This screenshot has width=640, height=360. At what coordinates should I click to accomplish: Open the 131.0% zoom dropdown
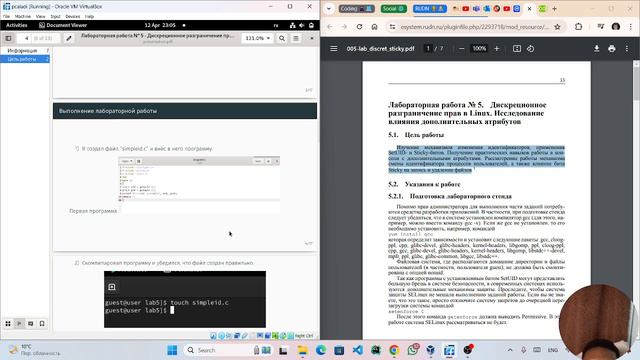[x=257, y=38]
